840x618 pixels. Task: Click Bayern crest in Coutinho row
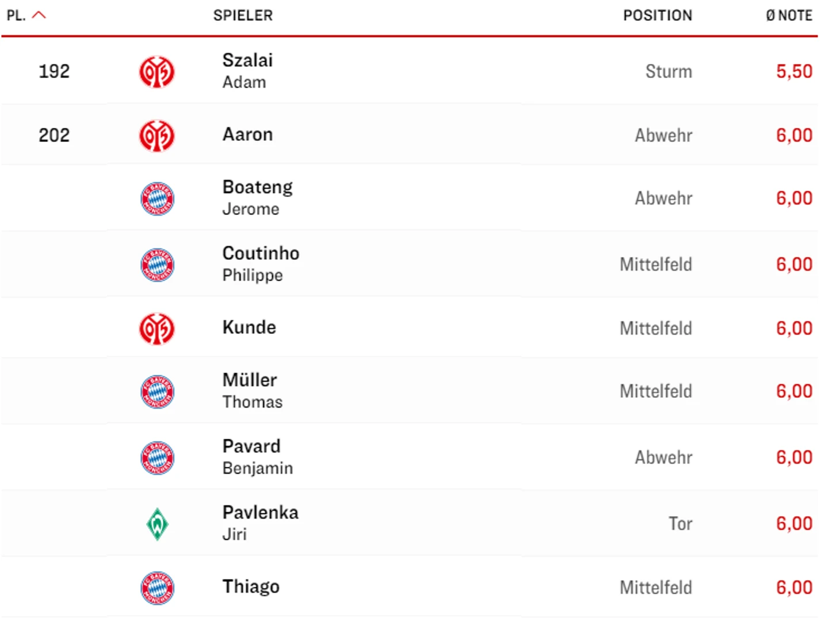click(157, 265)
